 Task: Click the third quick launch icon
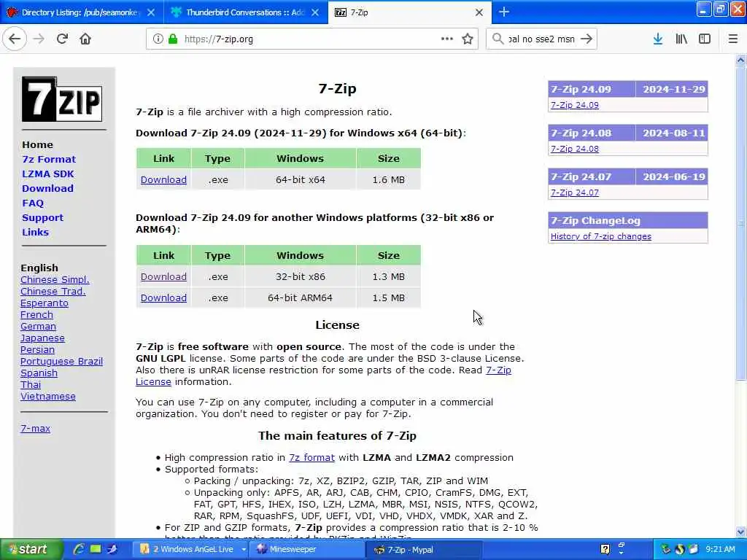pos(112,549)
